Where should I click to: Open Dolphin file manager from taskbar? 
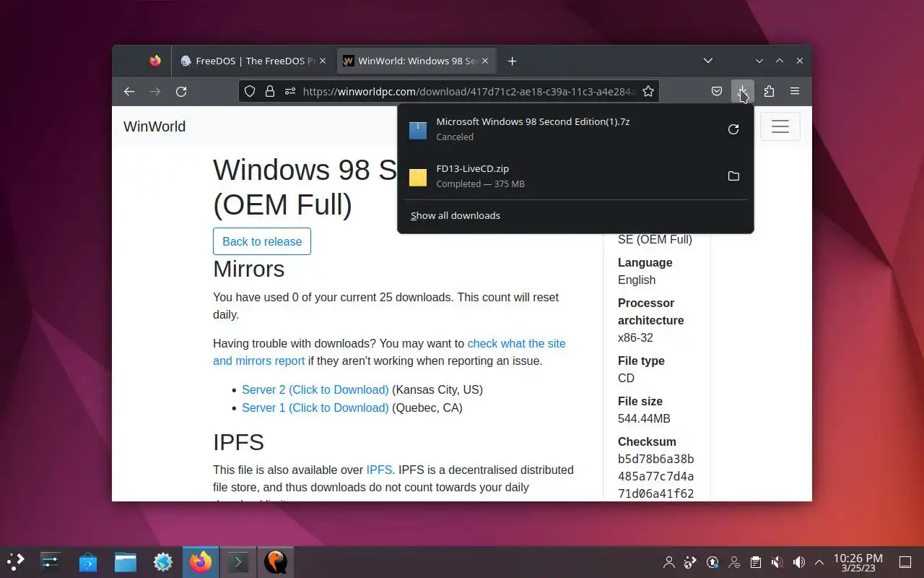(x=126, y=561)
